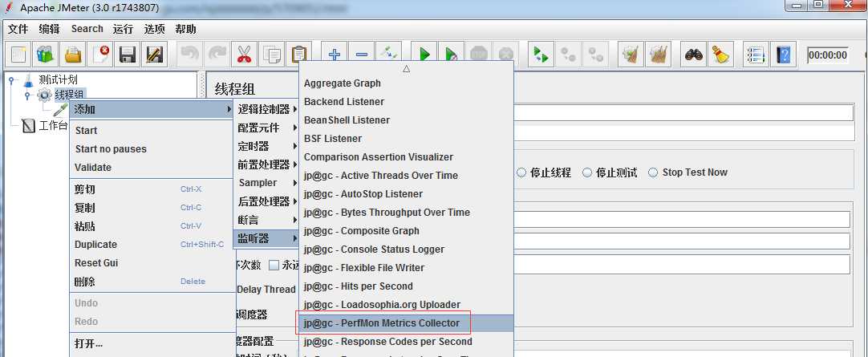The height and width of the screenshot is (357, 868).
Task: Click the Collapse All minus icon
Action: (362, 55)
